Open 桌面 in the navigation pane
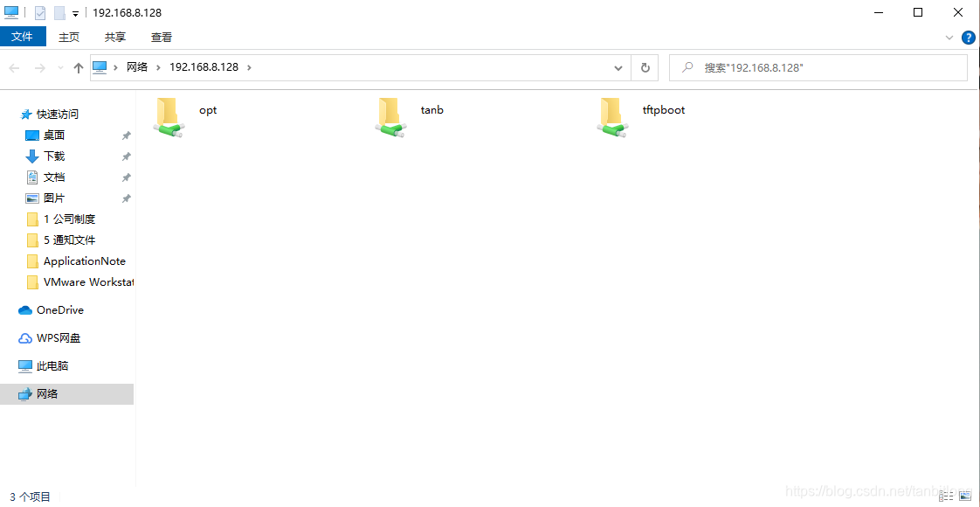 (54, 135)
